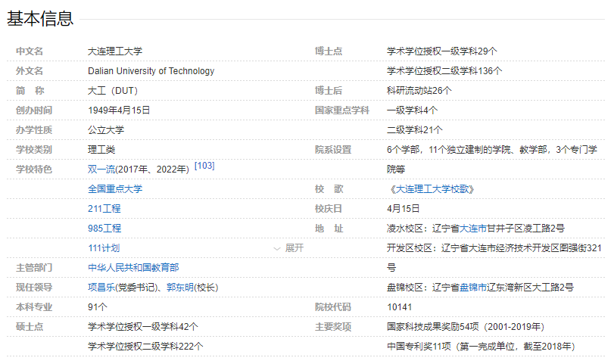Expand the collapsed 展开 section
Image resolution: width=614 pixels, height=364 pixels.
(289, 247)
